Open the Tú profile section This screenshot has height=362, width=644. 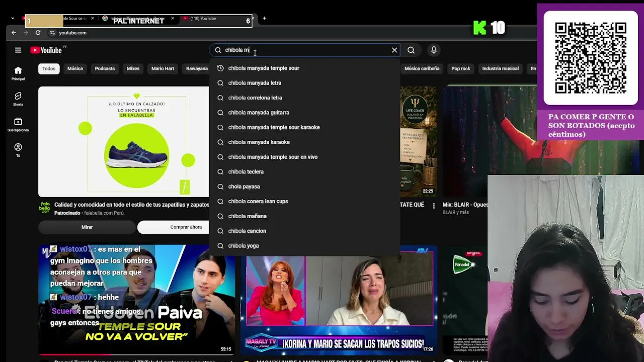click(x=18, y=150)
